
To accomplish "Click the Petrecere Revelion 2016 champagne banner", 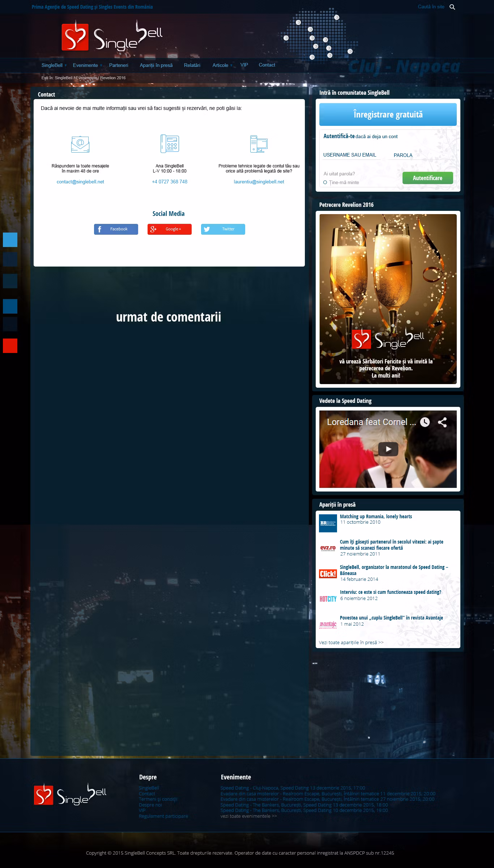I will pyautogui.click(x=388, y=299).
